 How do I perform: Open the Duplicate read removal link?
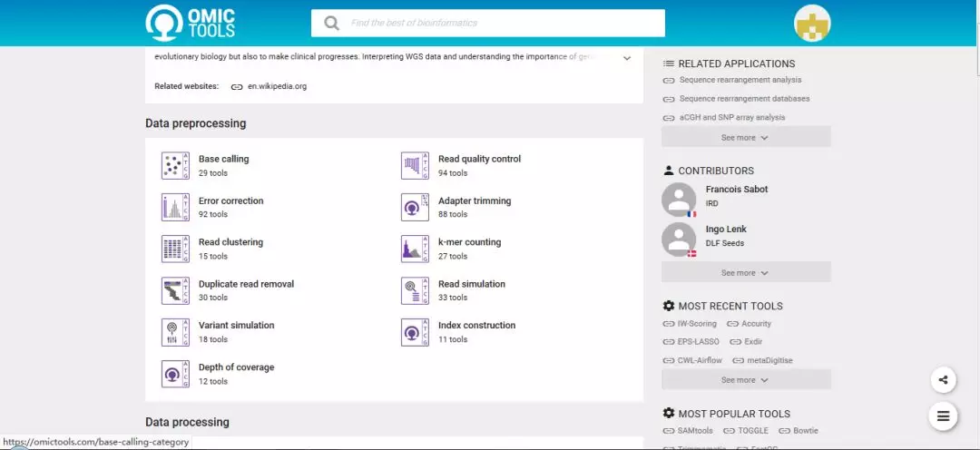pyautogui.click(x=246, y=284)
